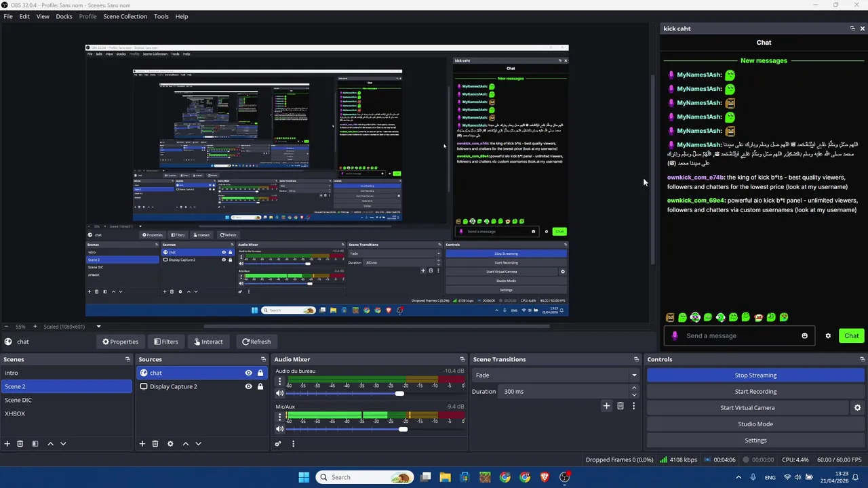Mute Mic/Aux speaker icon

click(x=279, y=428)
